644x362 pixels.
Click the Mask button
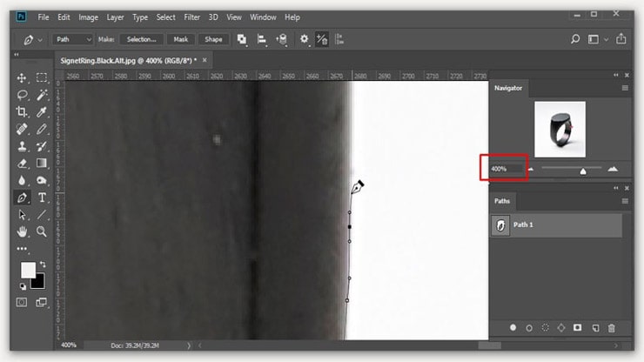pyautogui.click(x=180, y=39)
